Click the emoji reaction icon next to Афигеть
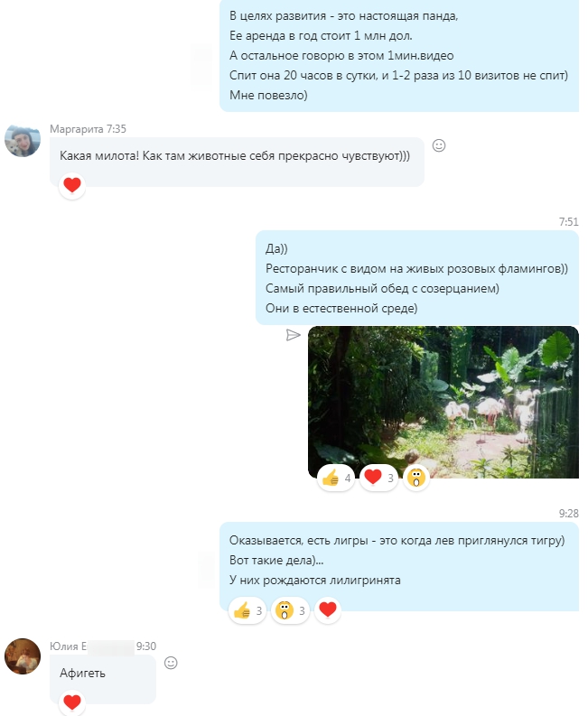The width and height of the screenshot is (588, 716). click(x=171, y=663)
